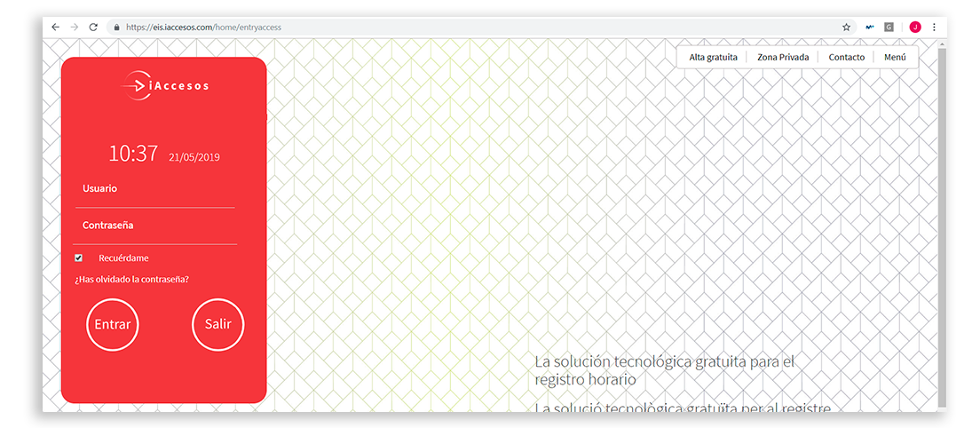This screenshot has height=428, width=980.
Task: Click the iAccesos logo
Action: click(165, 85)
